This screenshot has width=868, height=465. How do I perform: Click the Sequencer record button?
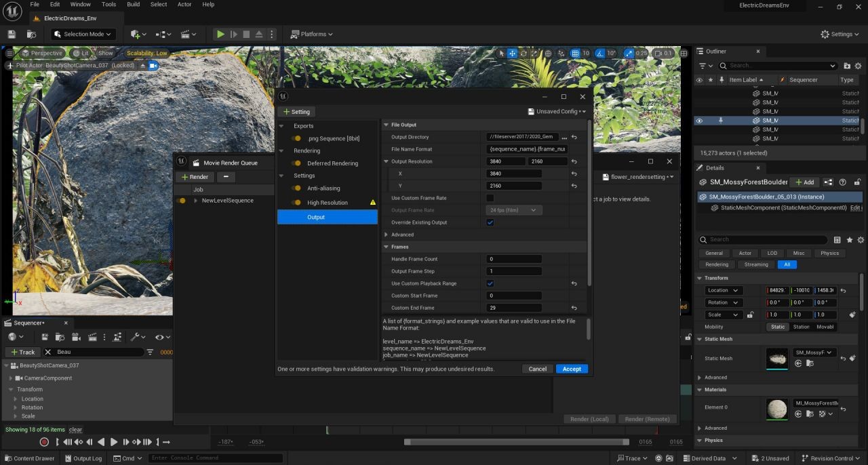pyautogui.click(x=44, y=442)
